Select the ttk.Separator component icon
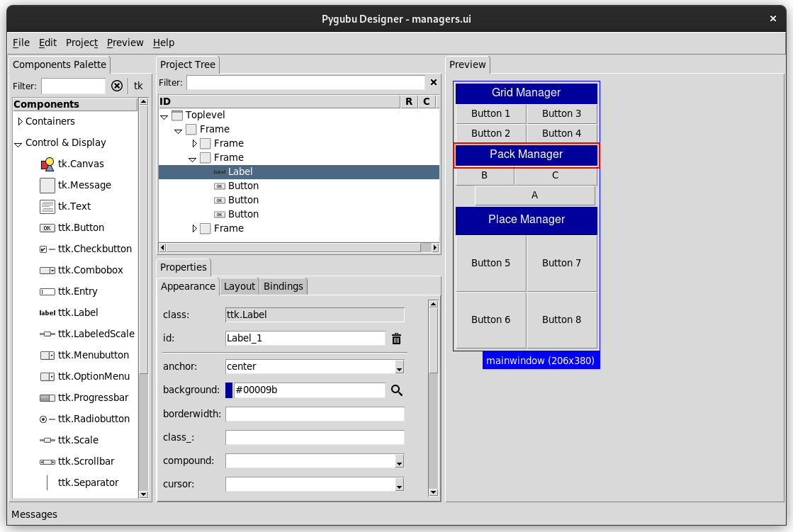The width and height of the screenshot is (793, 532). (x=47, y=482)
